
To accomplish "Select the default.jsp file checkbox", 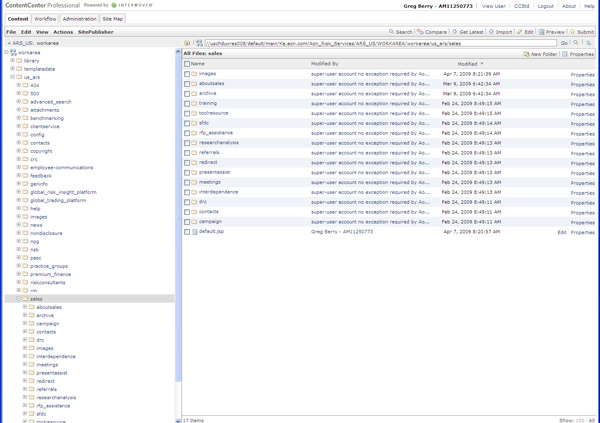I will (x=187, y=231).
